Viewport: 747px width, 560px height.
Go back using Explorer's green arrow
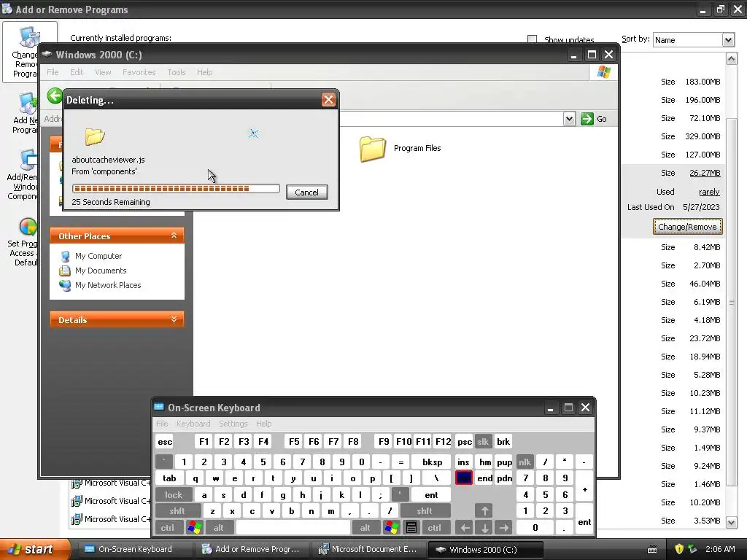point(55,96)
